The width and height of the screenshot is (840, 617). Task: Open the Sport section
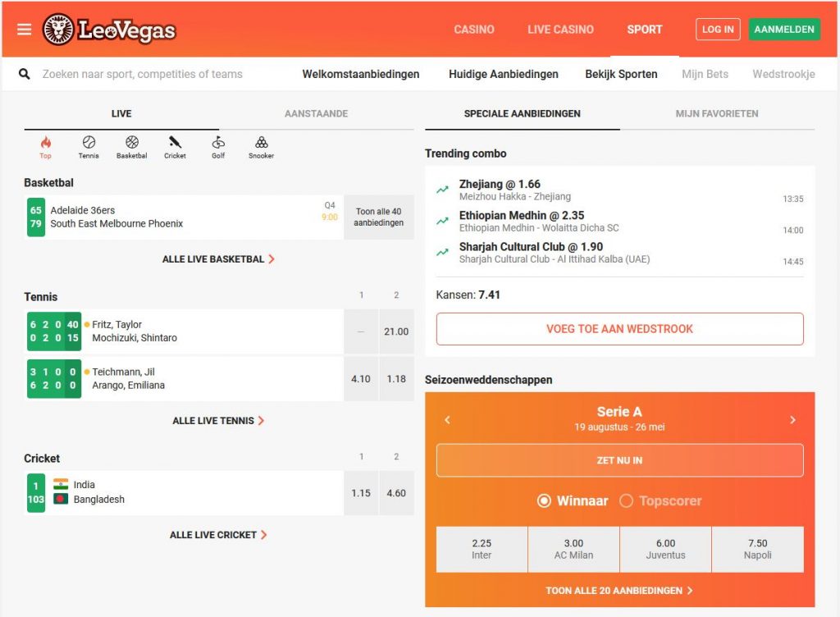point(645,30)
